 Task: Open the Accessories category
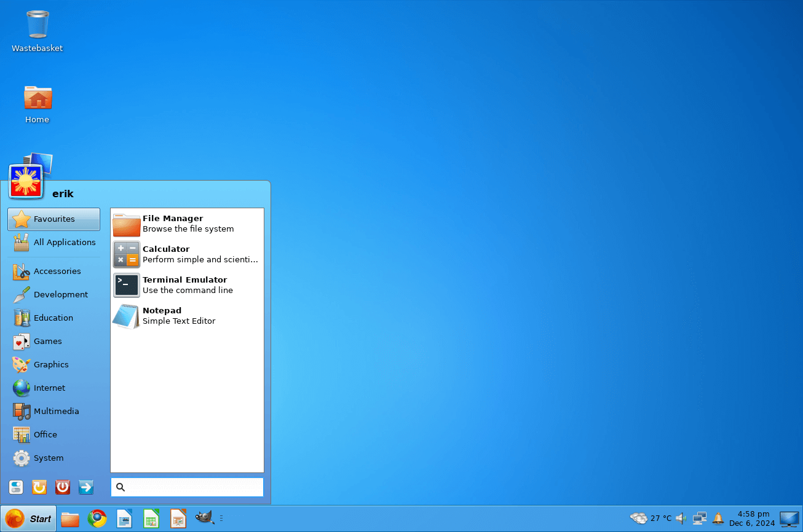54,272
